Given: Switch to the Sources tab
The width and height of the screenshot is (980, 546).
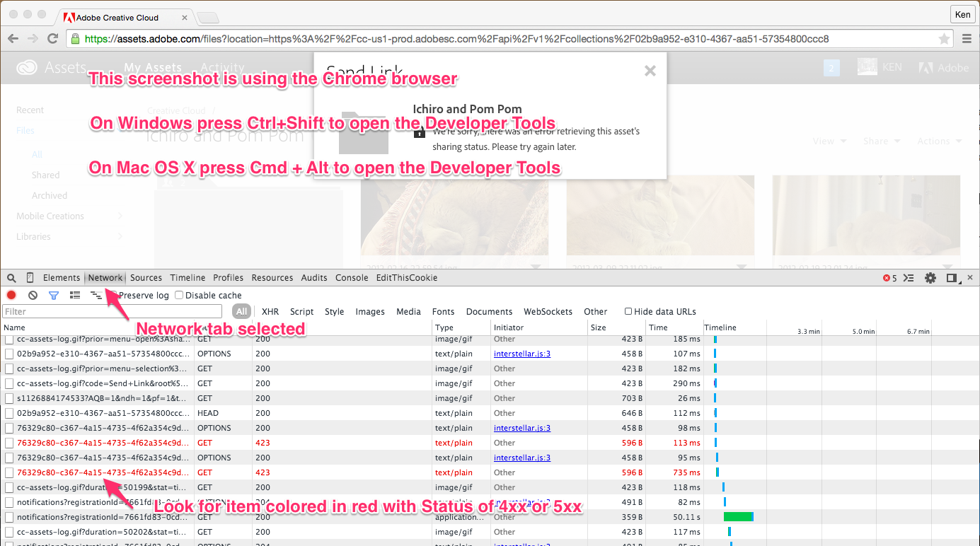Looking at the screenshot, I should click(146, 278).
